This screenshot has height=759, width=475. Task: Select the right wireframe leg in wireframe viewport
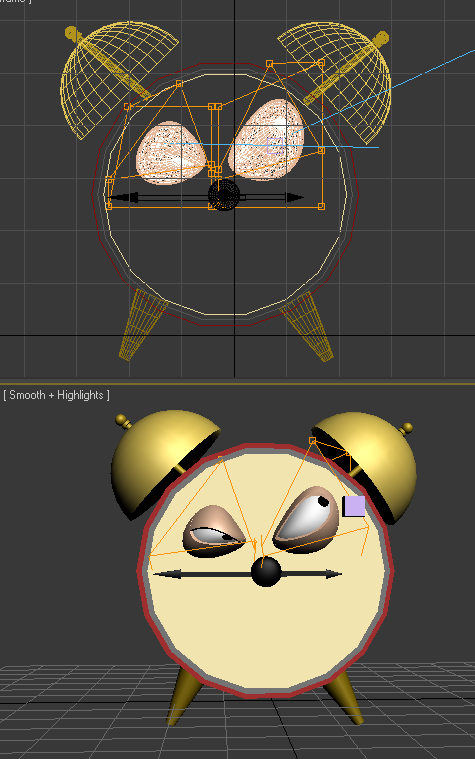309,327
